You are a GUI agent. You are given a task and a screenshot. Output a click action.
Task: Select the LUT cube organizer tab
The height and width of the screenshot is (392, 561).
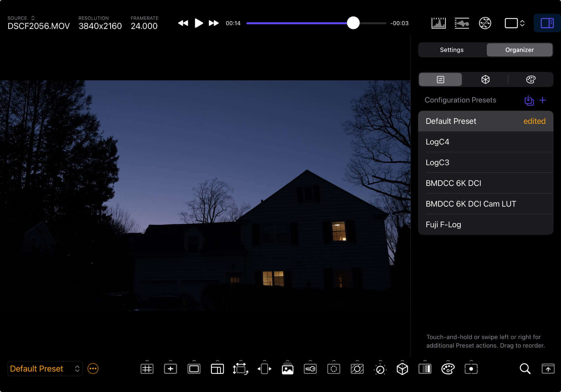click(x=485, y=80)
